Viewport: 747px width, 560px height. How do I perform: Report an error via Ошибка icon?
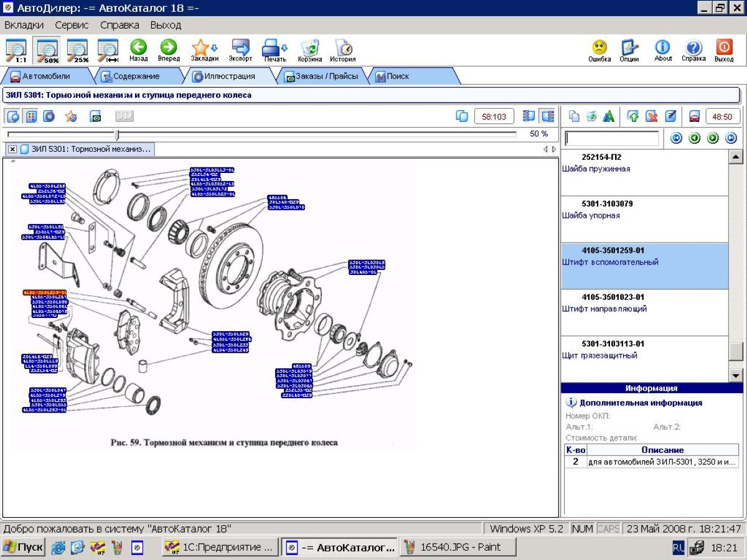coord(599,50)
